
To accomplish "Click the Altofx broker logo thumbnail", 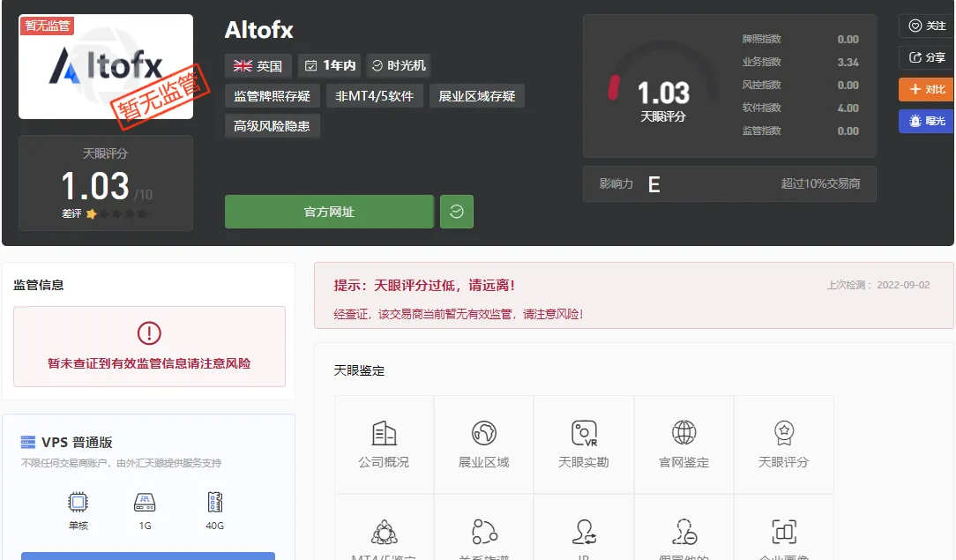I will coord(106,66).
